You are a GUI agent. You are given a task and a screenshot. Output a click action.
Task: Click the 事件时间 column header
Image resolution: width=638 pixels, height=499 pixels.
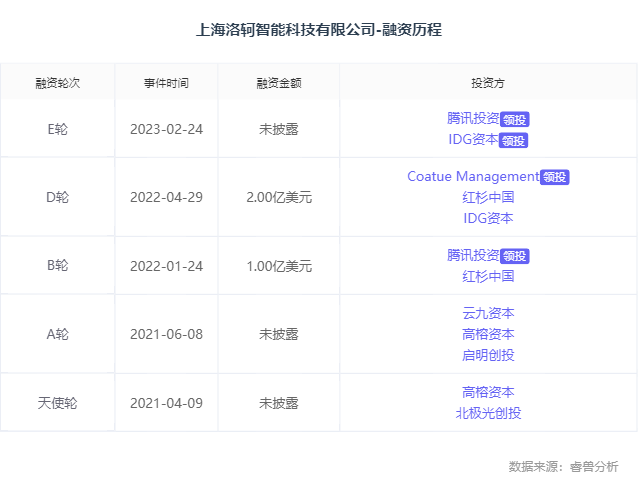(166, 82)
